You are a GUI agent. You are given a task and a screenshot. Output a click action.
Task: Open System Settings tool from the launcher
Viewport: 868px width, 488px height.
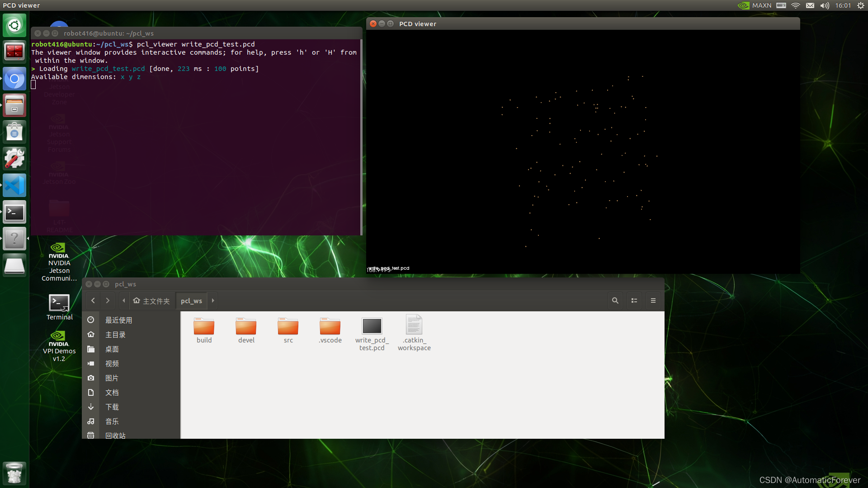coord(14,159)
